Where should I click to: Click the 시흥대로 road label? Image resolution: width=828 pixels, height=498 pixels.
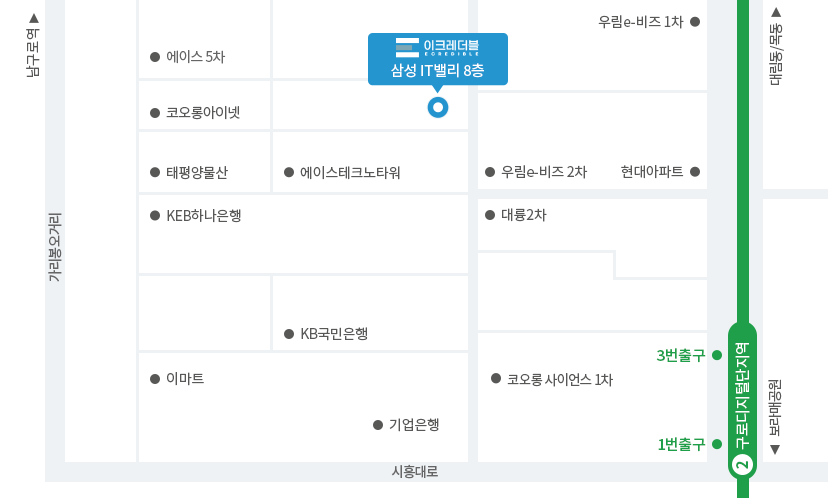pos(415,472)
